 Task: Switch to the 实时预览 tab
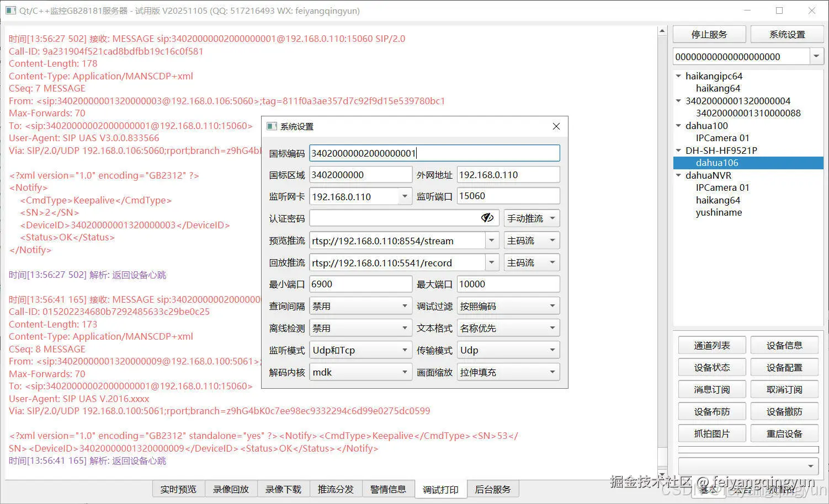point(178,489)
